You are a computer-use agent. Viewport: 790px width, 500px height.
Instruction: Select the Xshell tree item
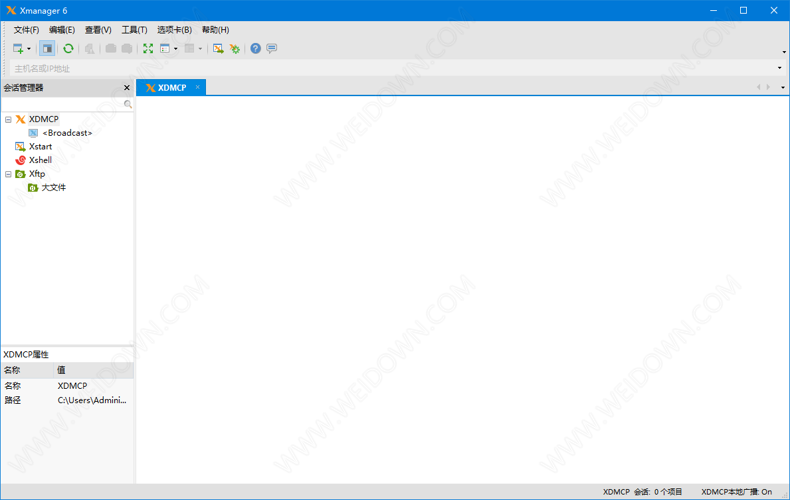40,160
